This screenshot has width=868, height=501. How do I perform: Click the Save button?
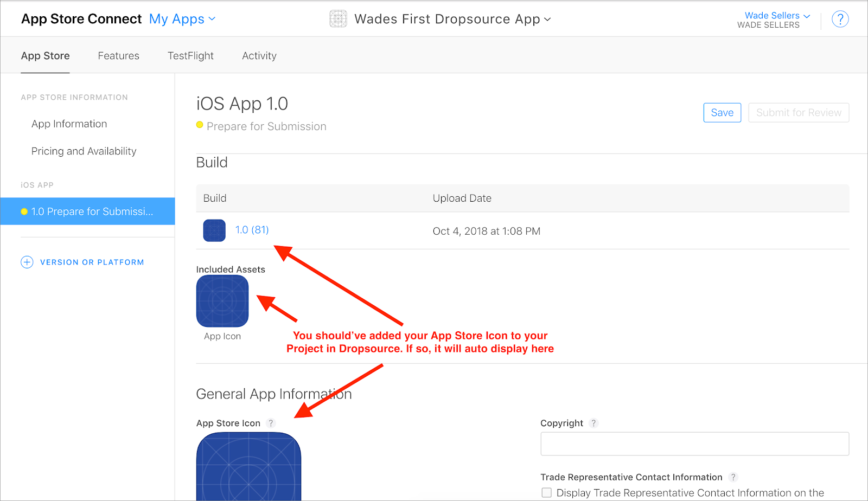coord(722,113)
